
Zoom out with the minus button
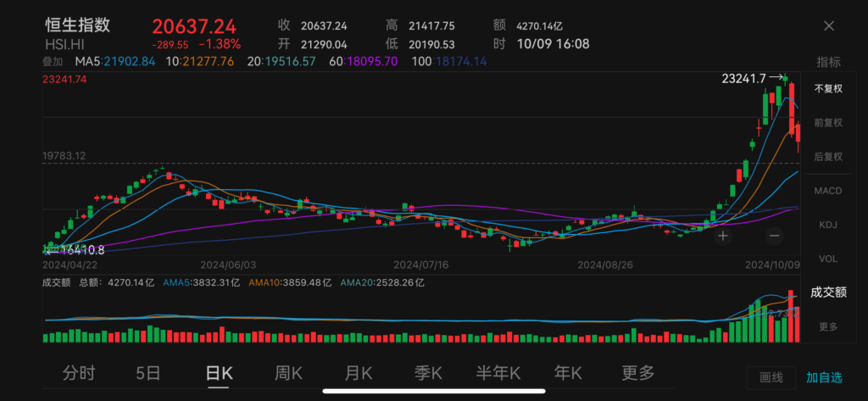tap(774, 236)
